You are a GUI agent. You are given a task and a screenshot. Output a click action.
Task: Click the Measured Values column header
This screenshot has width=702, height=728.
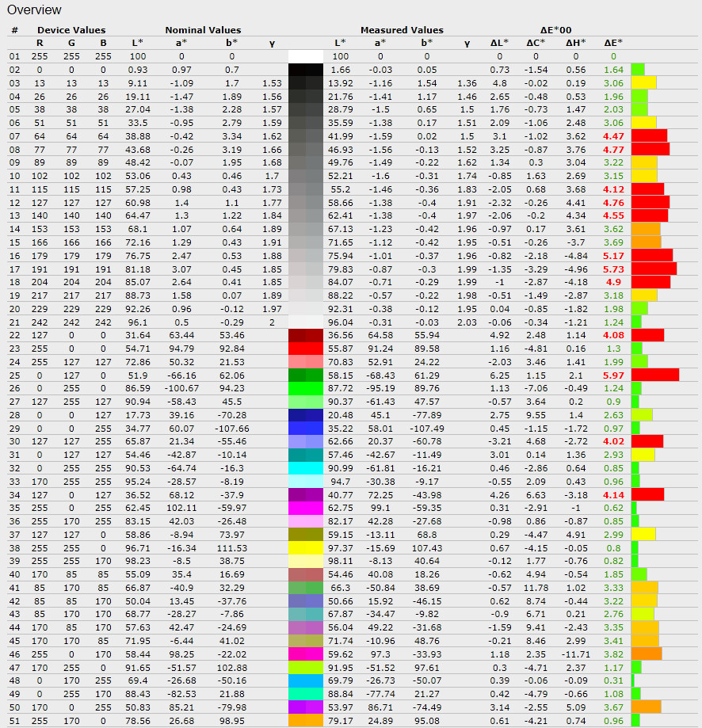402,30
